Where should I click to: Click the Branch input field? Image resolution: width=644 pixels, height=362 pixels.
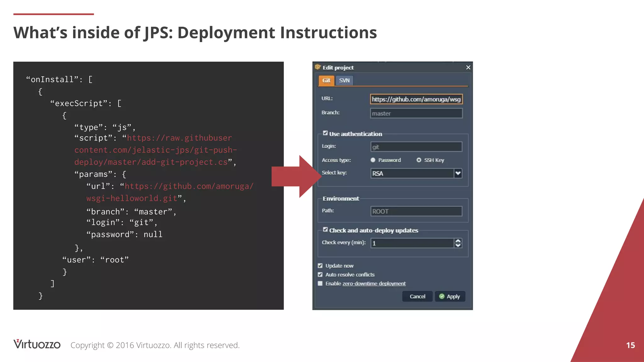(x=416, y=113)
